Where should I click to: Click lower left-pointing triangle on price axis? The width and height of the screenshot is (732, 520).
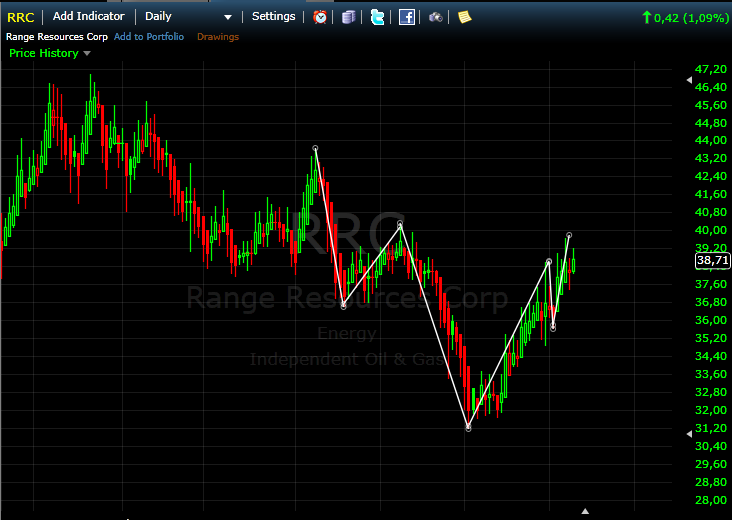pos(688,433)
